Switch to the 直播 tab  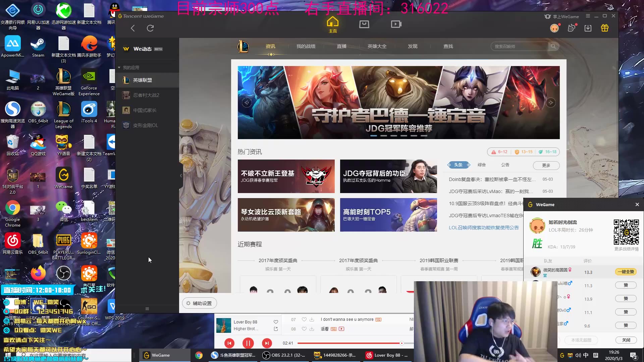point(341,46)
